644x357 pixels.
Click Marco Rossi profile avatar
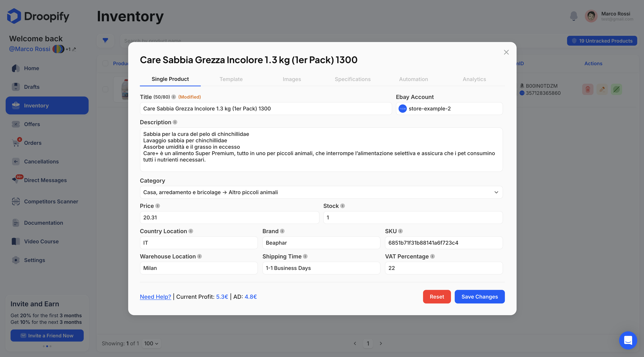591,16
